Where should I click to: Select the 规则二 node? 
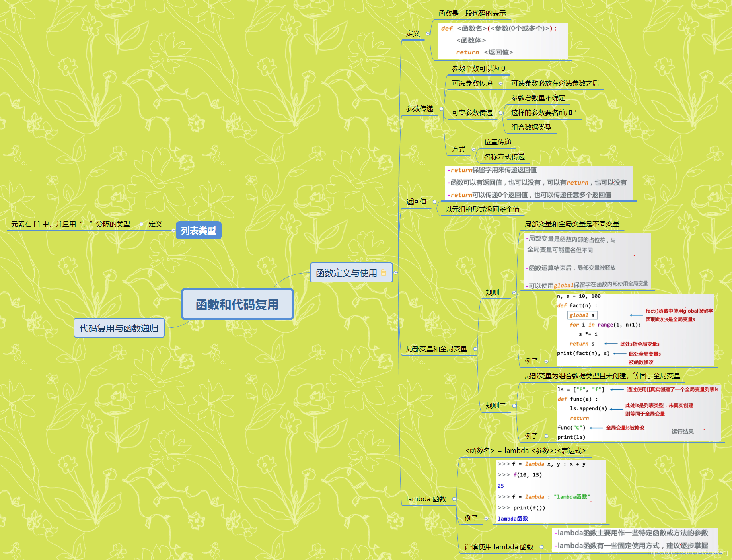(x=496, y=406)
